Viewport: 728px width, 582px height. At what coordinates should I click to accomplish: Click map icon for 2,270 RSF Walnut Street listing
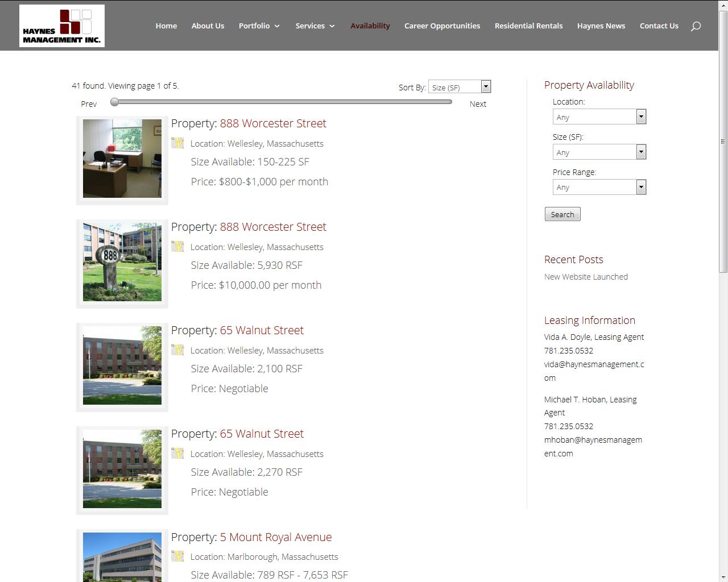pos(177,454)
